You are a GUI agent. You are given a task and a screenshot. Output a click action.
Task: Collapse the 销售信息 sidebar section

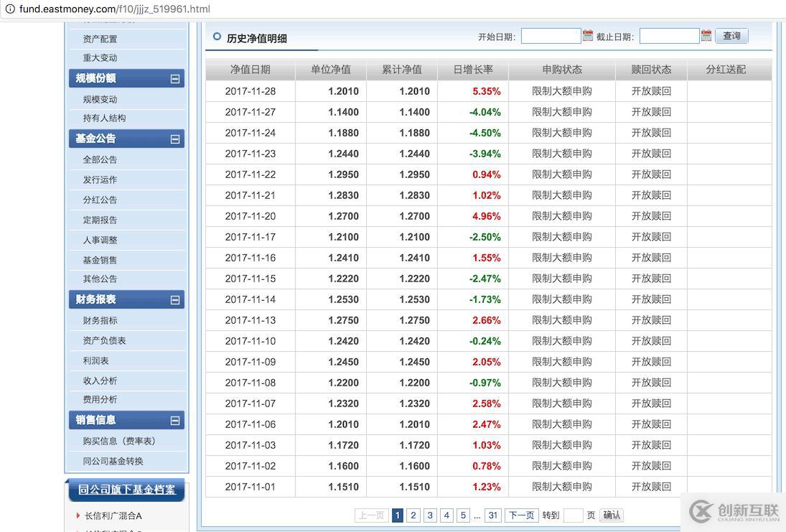point(174,421)
